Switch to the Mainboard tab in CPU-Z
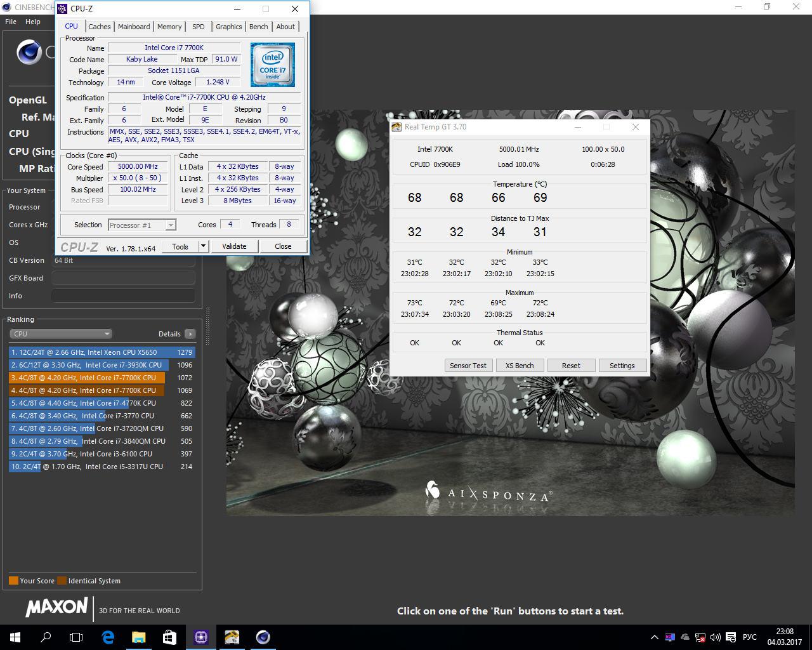Screen dimensions: 812x650 coord(134,27)
